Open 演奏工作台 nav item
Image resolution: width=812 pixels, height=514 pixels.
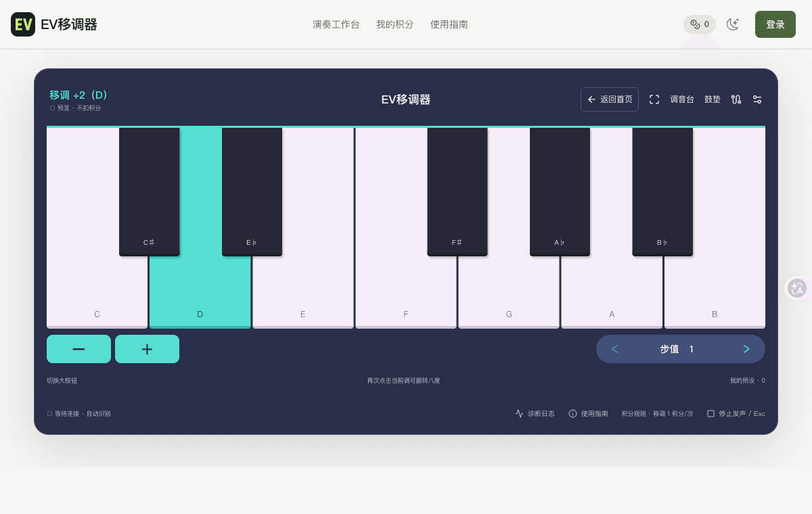click(336, 24)
